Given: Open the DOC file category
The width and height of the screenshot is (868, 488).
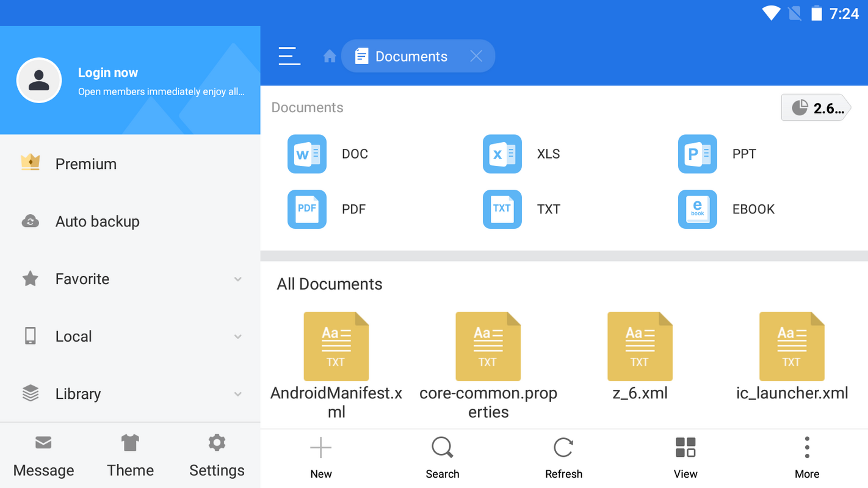Looking at the screenshot, I should (x=307, y=154).
